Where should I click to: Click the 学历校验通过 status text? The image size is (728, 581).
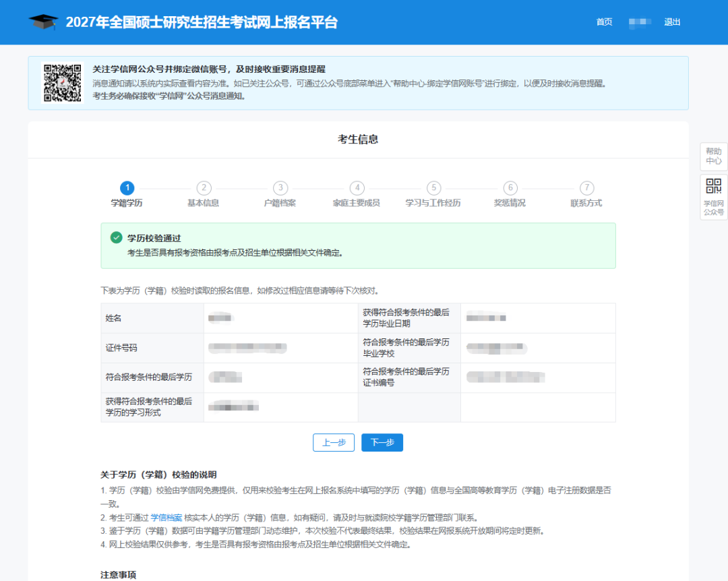pyautogui.click(x=154, y=238)
